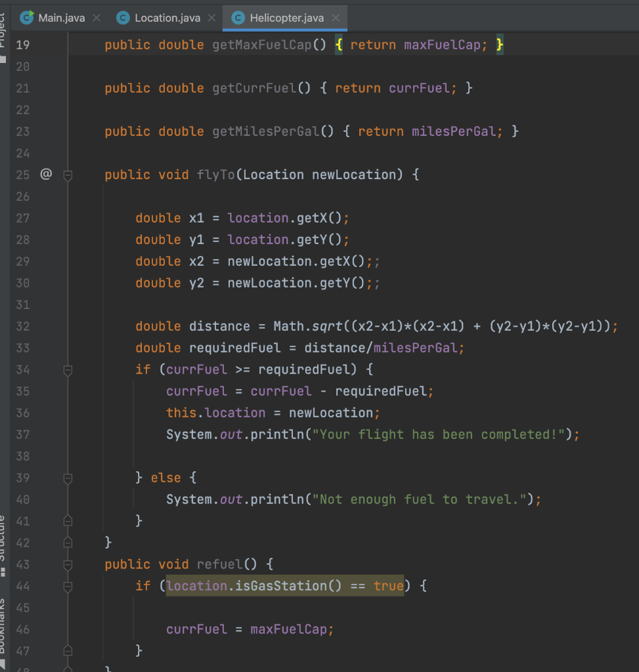
Task: Click the fold-end marker on line 42
Action: [x=68, y=543]
